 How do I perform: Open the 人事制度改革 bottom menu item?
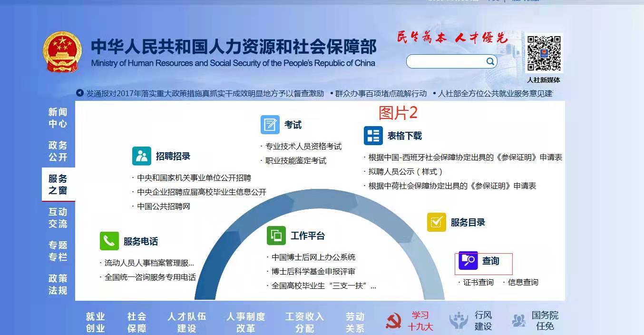click(246, 323)
